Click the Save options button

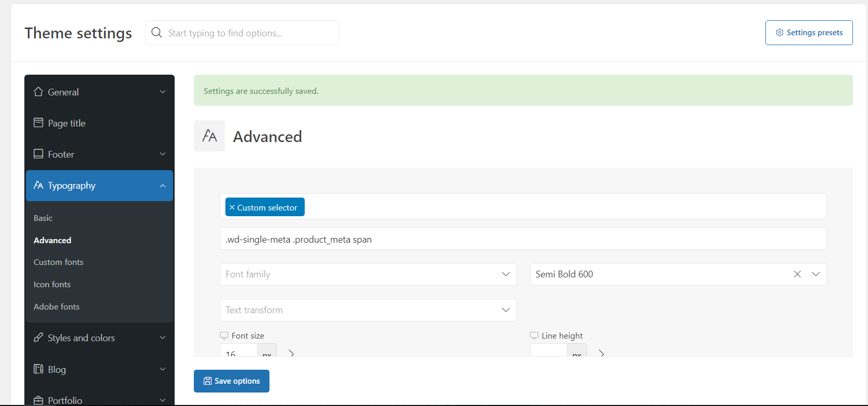point(232,381)
